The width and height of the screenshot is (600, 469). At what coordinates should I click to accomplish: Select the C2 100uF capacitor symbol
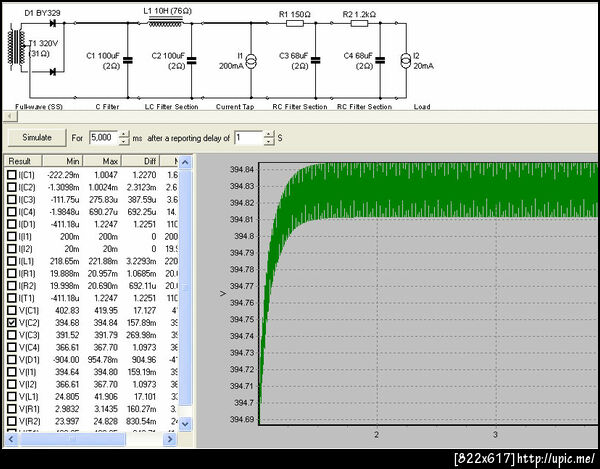[x=192, y=60]
